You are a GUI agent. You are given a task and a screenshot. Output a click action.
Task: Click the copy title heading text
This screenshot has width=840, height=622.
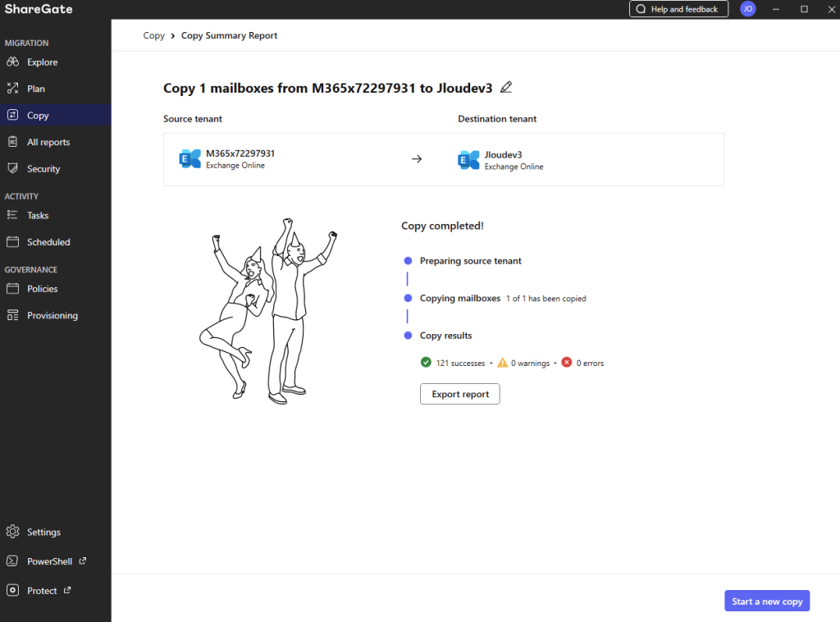(328, 88)
